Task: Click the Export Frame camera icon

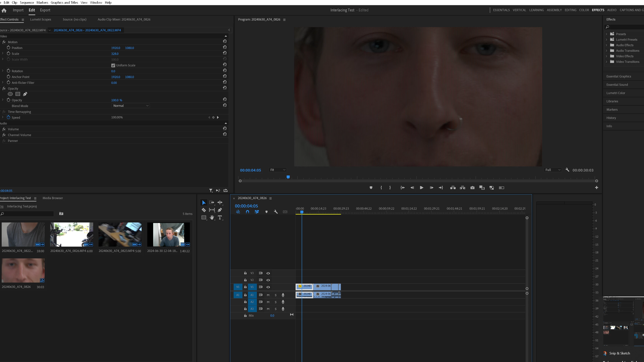Action: (x=472, y=188)
